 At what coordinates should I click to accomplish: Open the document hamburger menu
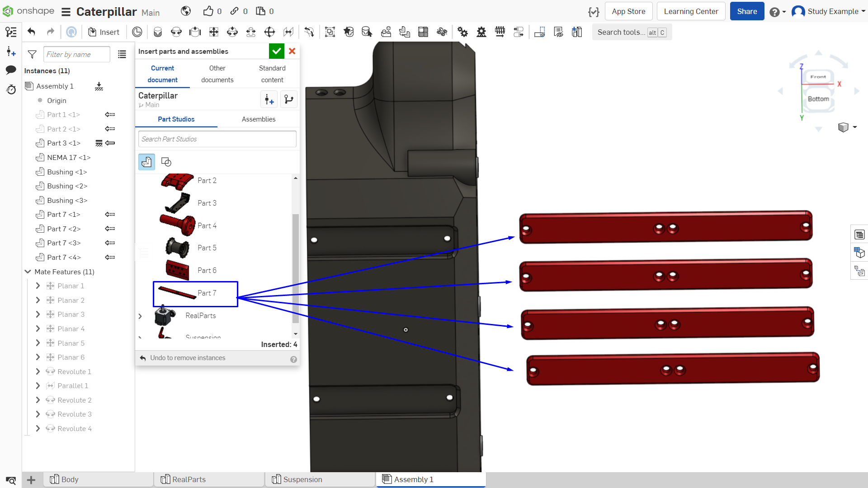[x=66, y=12]
